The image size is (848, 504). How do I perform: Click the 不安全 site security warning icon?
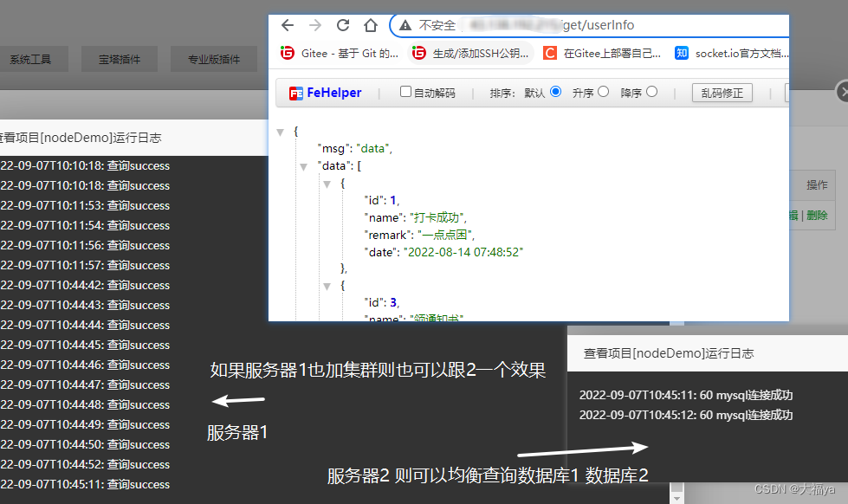[x=405, y=25]
